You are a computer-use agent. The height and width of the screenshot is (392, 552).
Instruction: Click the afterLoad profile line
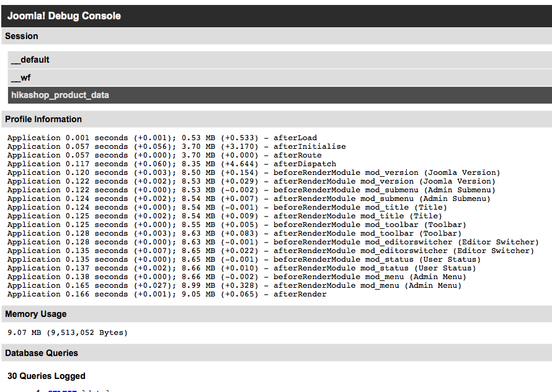162,138
